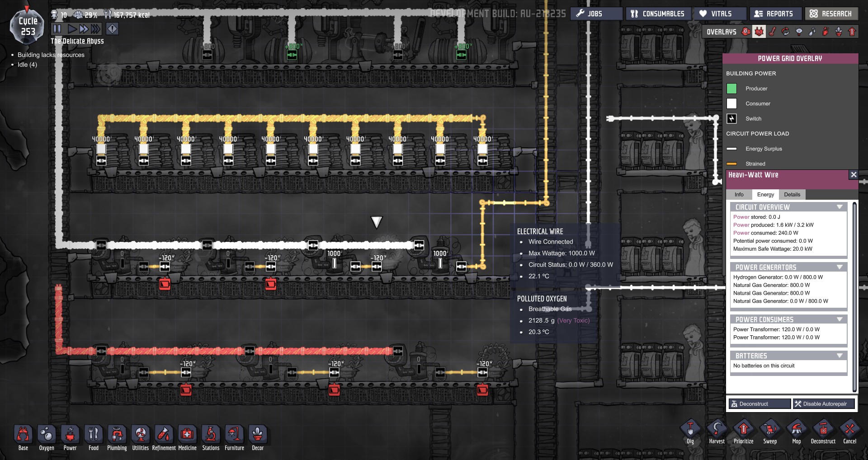Select the Plumbing build category
The width and height of the screenshot is (868, 460).
pos(117,435)
